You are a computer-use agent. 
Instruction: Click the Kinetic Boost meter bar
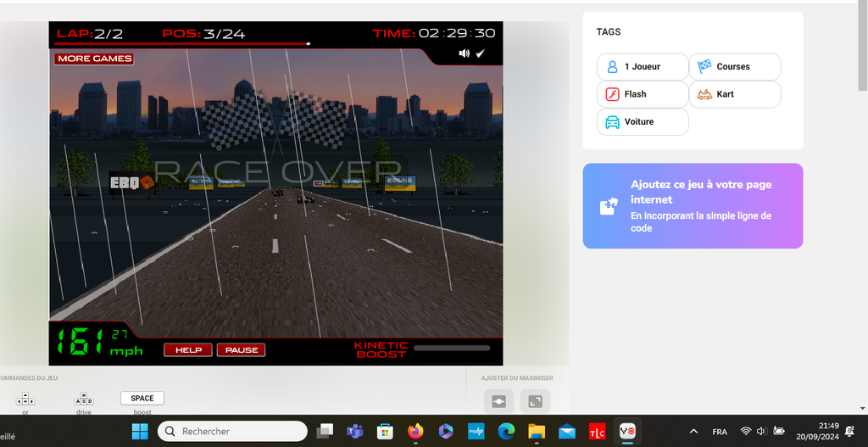click(452, 349)
